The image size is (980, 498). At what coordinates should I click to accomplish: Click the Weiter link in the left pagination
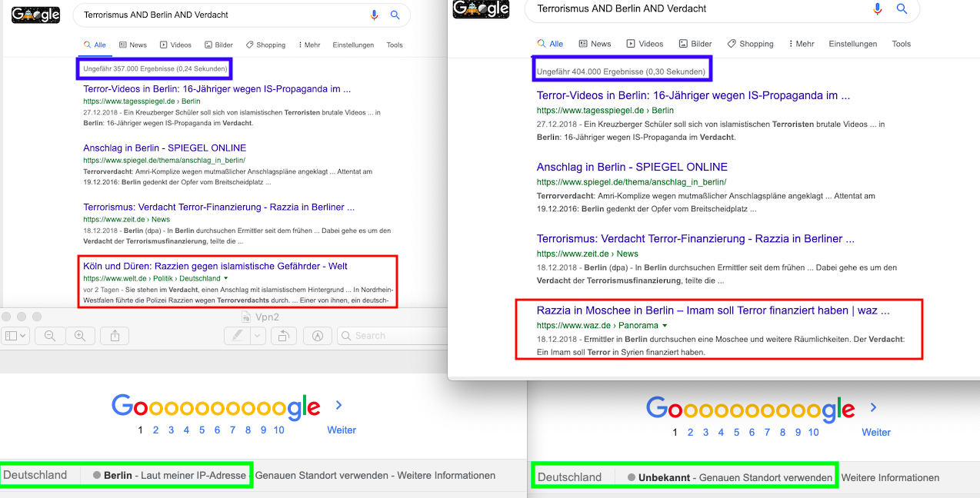[x=342, y=430]
